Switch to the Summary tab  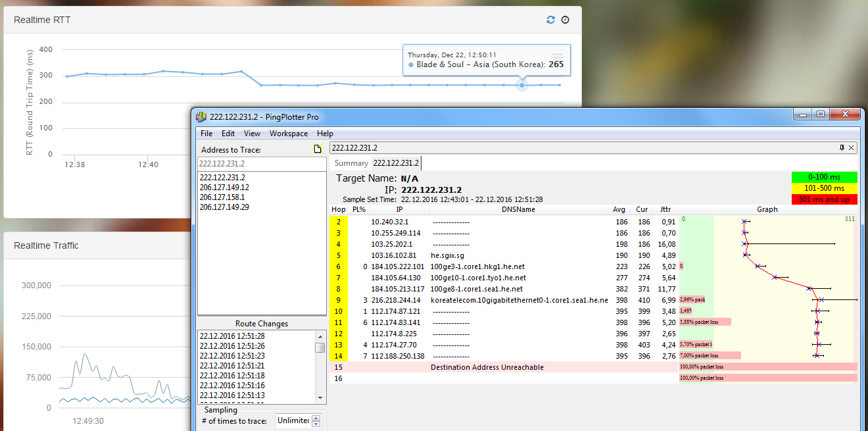351,163
